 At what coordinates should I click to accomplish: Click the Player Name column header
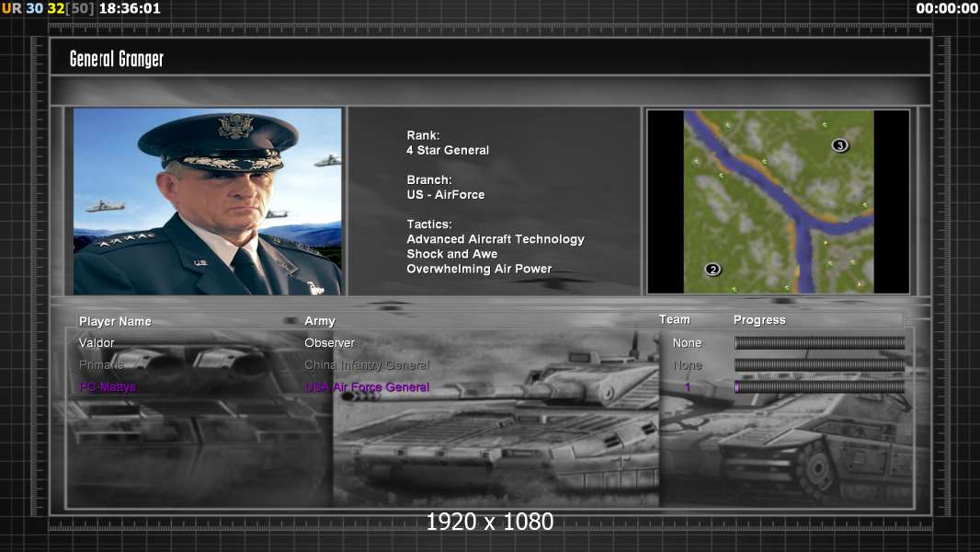pyautogui.click(x=115, y=321)
